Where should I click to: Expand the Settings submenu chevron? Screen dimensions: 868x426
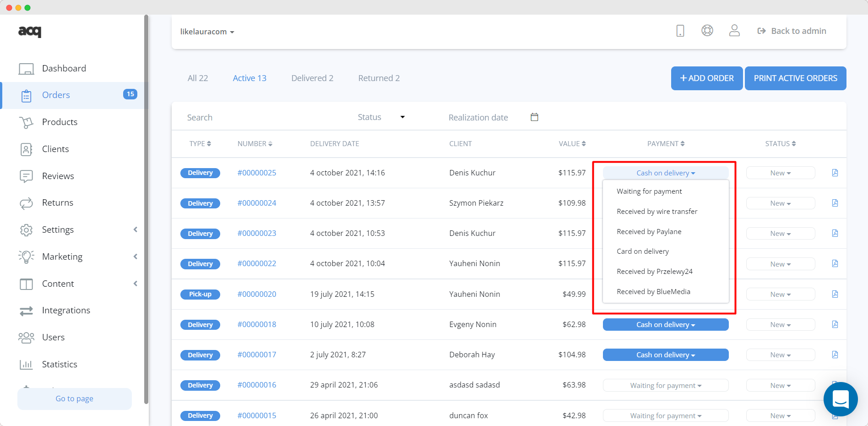(136, 229)
